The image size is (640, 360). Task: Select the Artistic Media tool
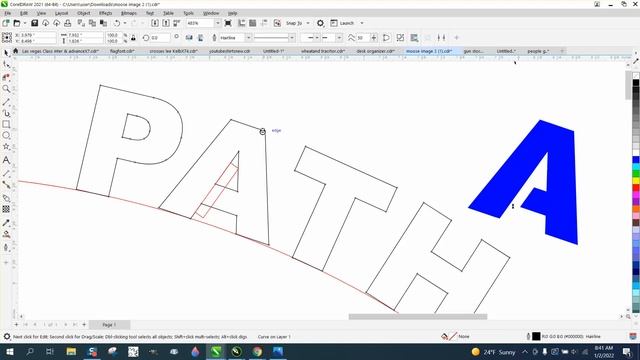pos(6,113)
